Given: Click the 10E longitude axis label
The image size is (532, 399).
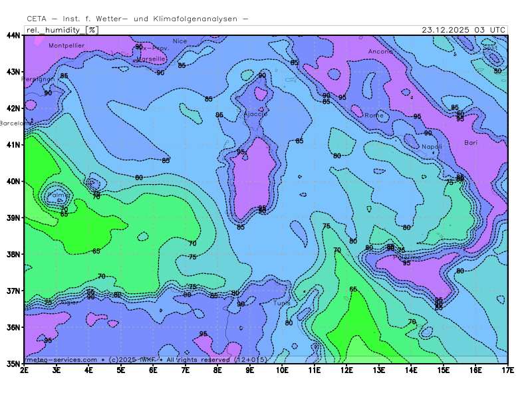Looking at the screenshot, I should pos(282,369).
